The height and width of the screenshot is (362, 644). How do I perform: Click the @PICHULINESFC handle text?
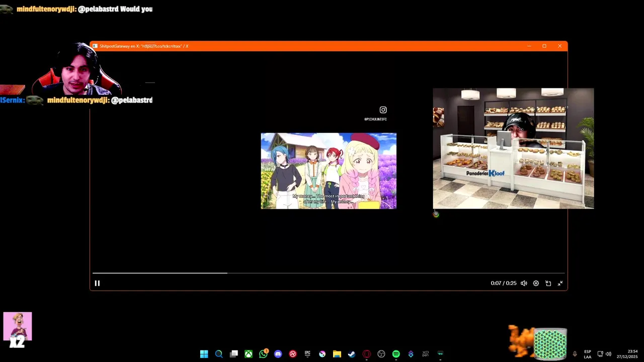coord(375,119)
